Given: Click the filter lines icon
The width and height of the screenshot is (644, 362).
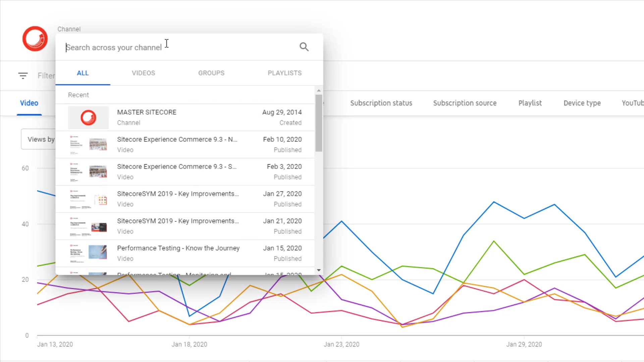Looking at the screenshot, I should point(23,76).
